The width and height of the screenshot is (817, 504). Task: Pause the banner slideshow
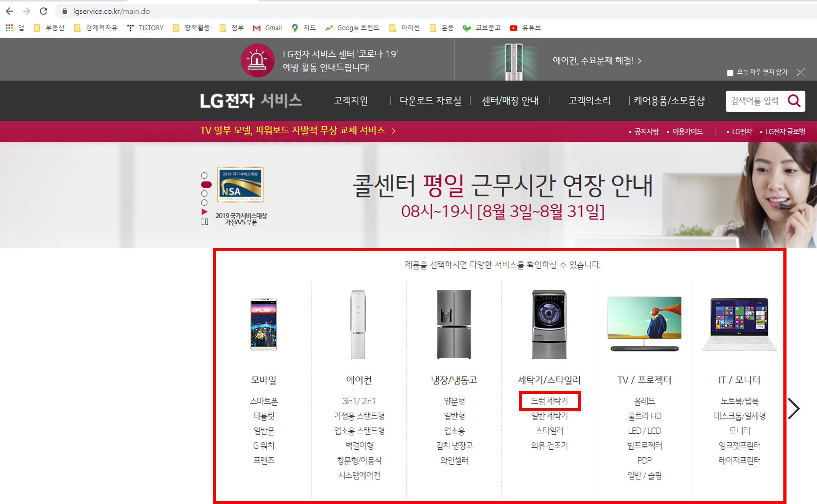click(204, 222)
